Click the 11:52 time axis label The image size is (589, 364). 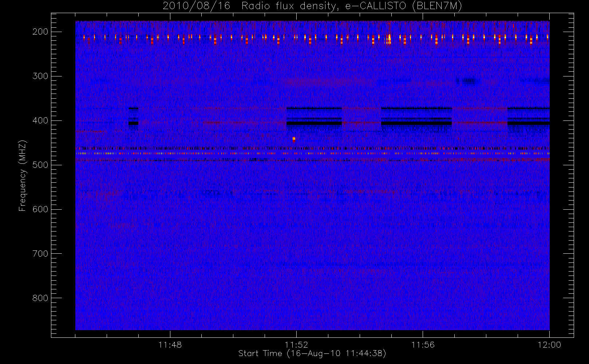tap(296, 345)
